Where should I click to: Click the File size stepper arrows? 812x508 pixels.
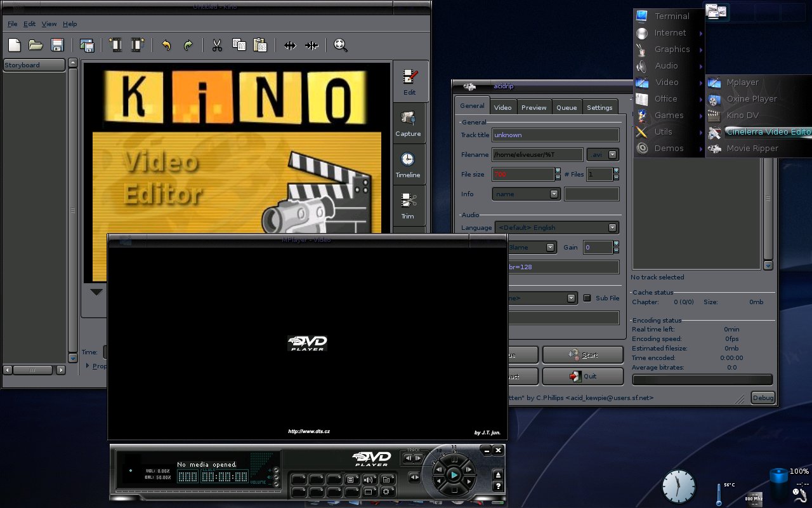click(558, 173)
